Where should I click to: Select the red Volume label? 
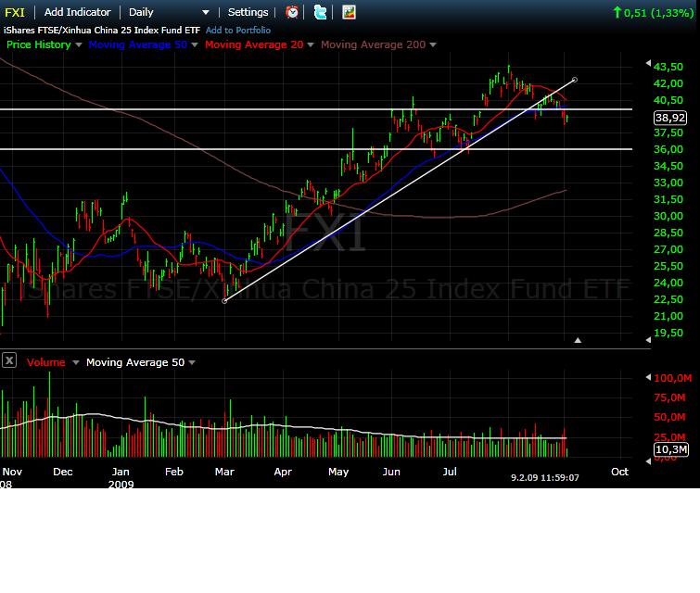point(46,362)
